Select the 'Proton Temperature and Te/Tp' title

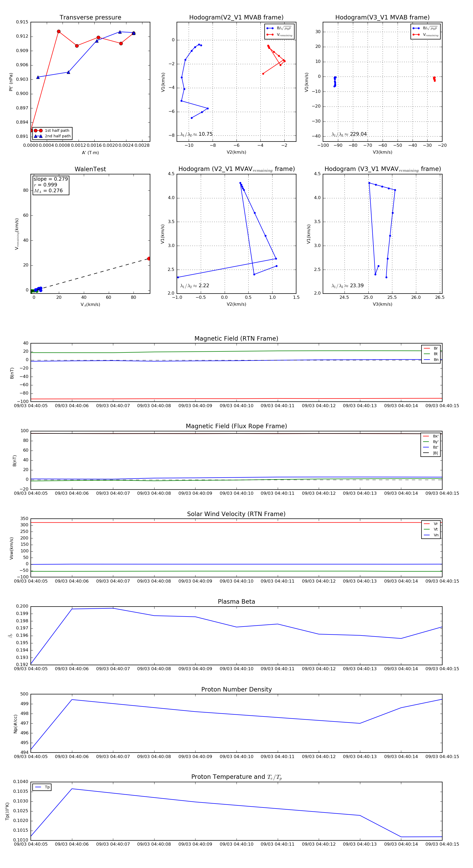(x=236, y=777)
